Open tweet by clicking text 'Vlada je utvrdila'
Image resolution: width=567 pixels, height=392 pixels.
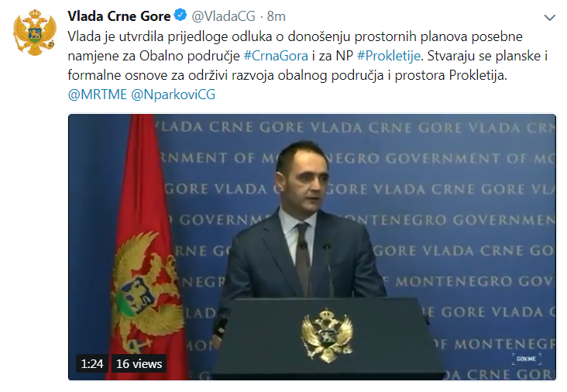(x=106, y=36)
